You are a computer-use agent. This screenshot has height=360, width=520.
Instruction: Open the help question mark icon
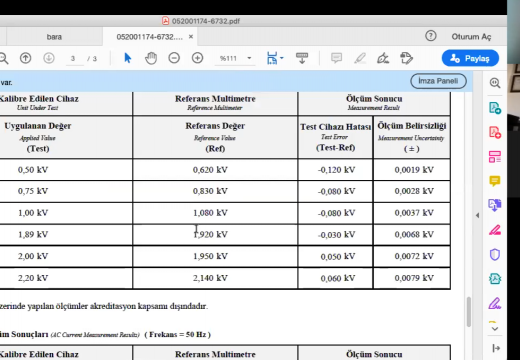(x=431, y=36)
